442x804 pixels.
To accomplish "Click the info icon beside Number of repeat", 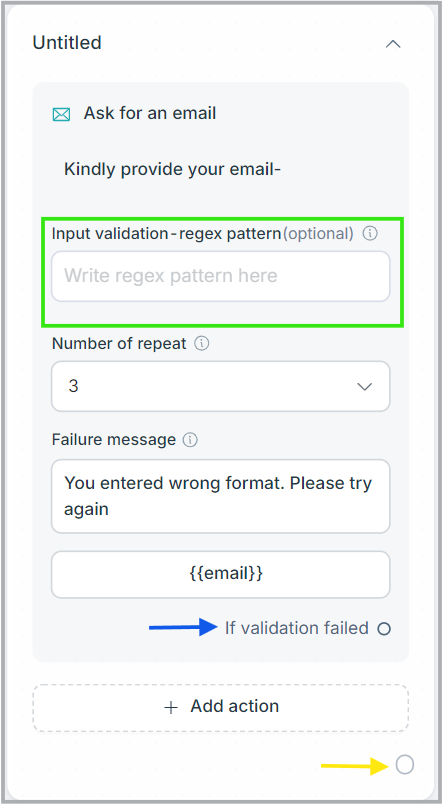I will pos(202,344).
